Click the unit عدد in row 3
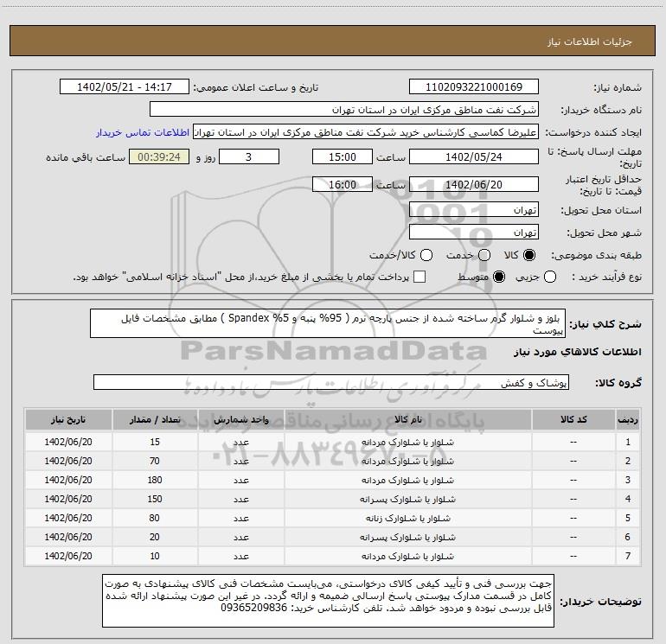Image resolution: width=666 pixels, height=644 pixels. pyautogui.click(x=240, y=480)
